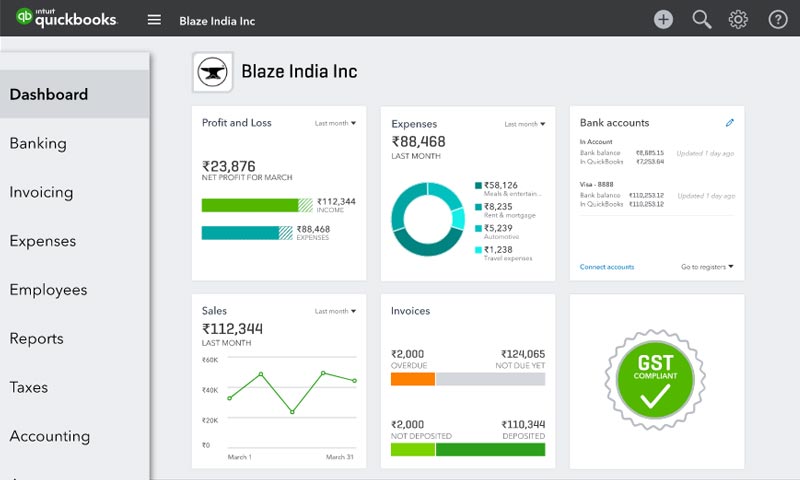The width and height of the screenshot is (800, 480).
Task: Click the Connect accounts link
Action: pos(607,267)
